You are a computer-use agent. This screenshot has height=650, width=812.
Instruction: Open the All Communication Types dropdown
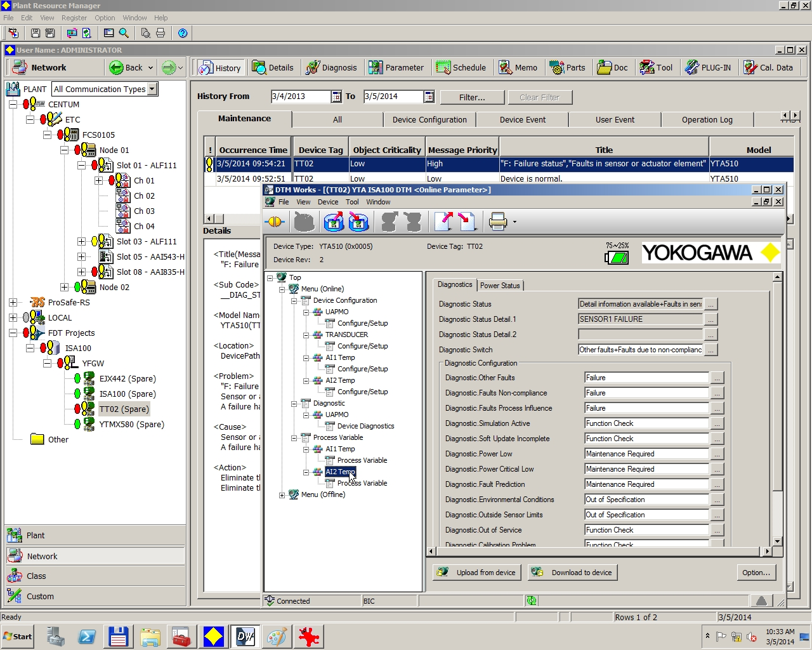click(x=152, y=89)
